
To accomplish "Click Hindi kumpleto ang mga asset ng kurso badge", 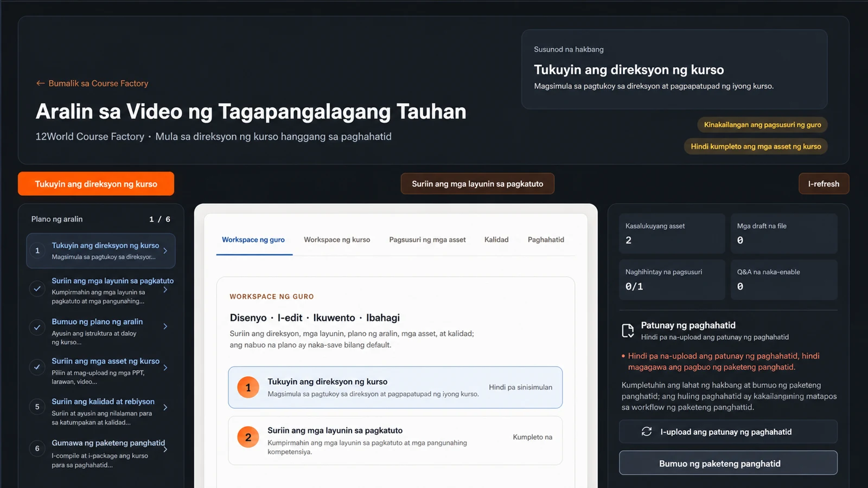I will tap(756, 146).
